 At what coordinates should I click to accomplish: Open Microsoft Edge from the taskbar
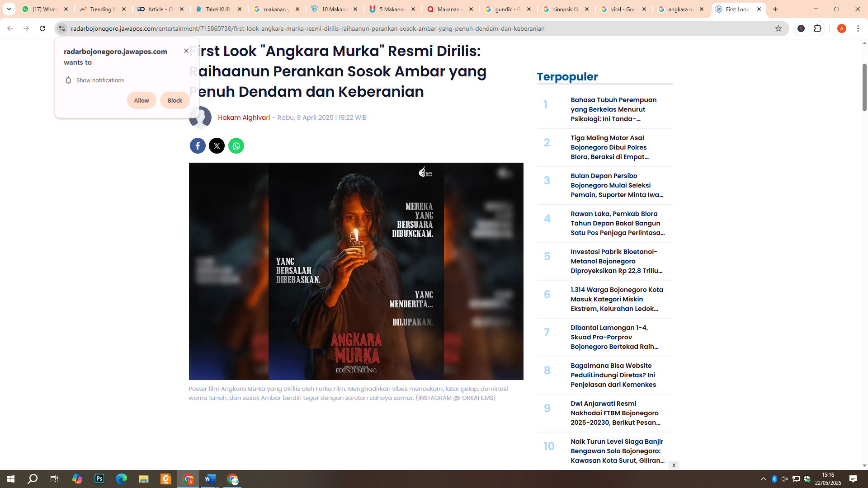coord(122,479)
